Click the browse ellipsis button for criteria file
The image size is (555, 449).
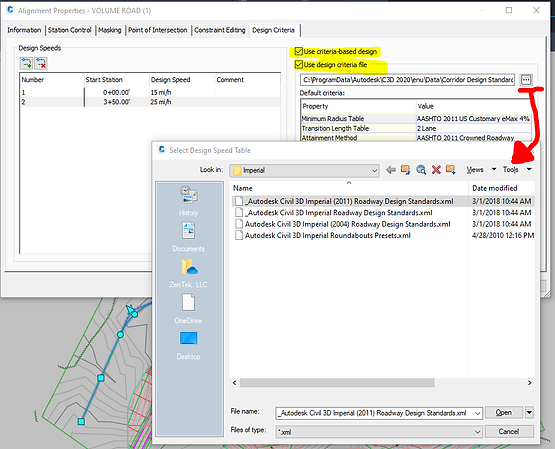click(x=526, y=80)
